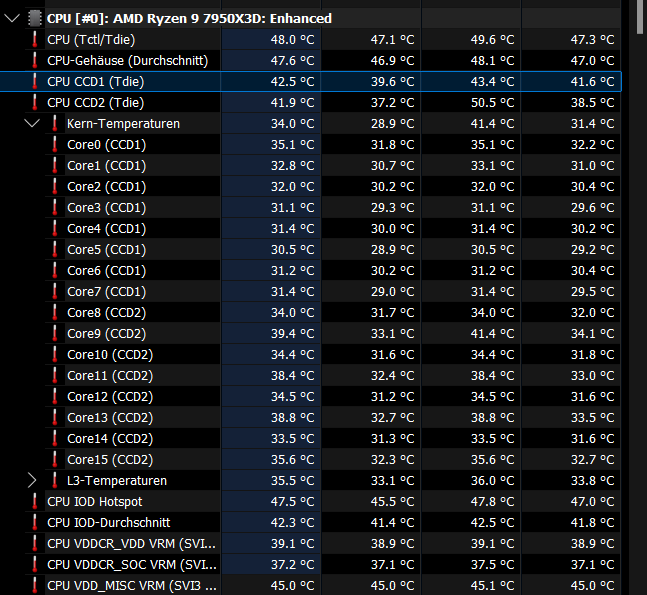Click thermometer icon beside L3-Temperaturen
The width and height of the screenshot is (647, 595).
tap(55, 481)
